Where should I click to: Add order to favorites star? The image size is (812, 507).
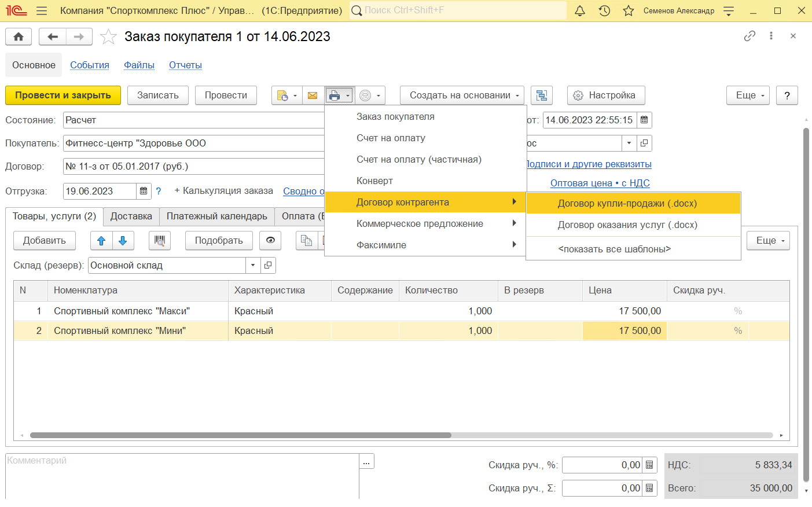click(108, 36)
